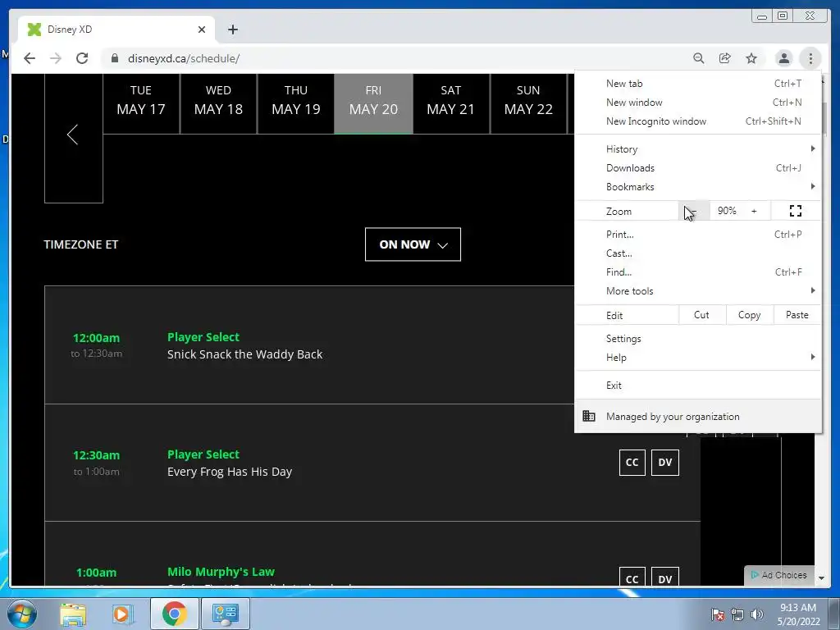Screen dimensions: 840x630
Task: Select New tab from the Chrome menu
Action: (x=698, y=84)
